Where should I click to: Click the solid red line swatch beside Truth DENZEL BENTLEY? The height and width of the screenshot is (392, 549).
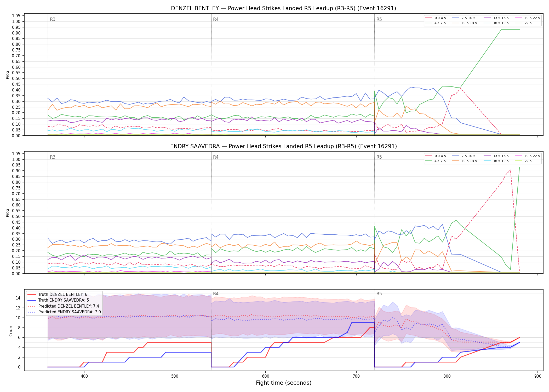pos(31,295)
